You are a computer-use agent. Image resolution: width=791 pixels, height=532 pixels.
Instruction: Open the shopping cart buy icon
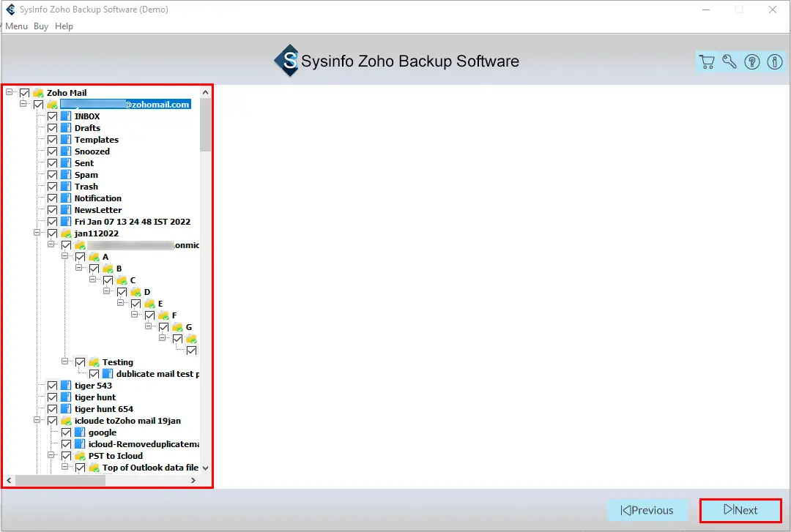(x=707, y=61)
